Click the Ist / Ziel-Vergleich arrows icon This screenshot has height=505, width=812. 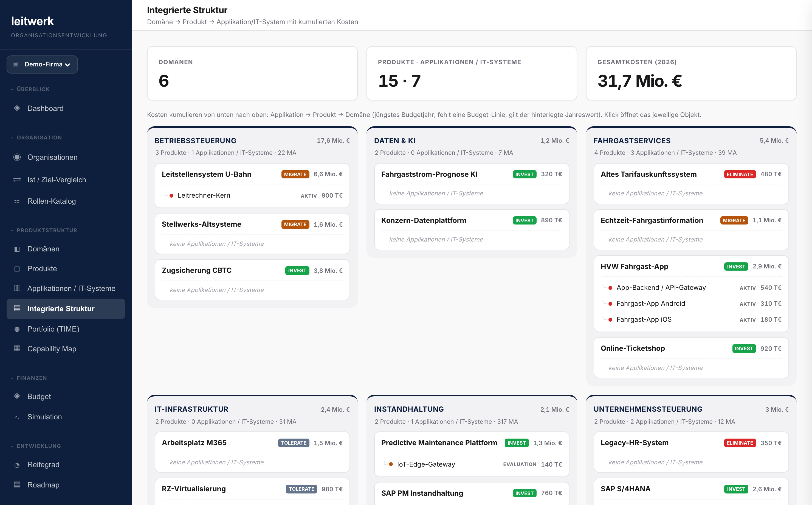[x=17, y=180]
